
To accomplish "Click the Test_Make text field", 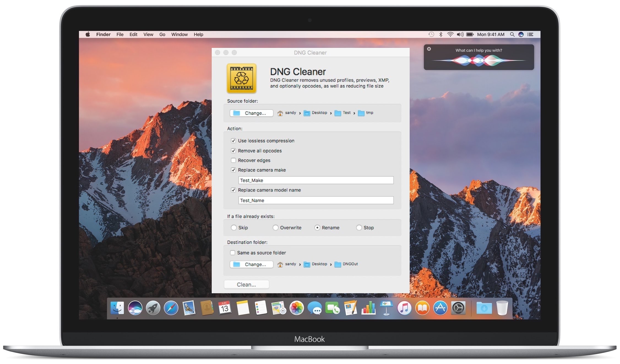I will coord(316,180).
